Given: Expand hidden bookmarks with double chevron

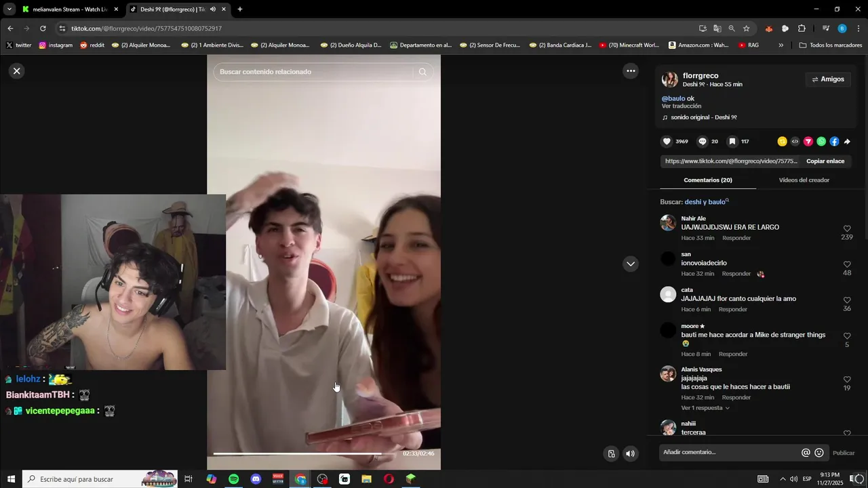Looking at the screenshot, I should click(781, 45).
